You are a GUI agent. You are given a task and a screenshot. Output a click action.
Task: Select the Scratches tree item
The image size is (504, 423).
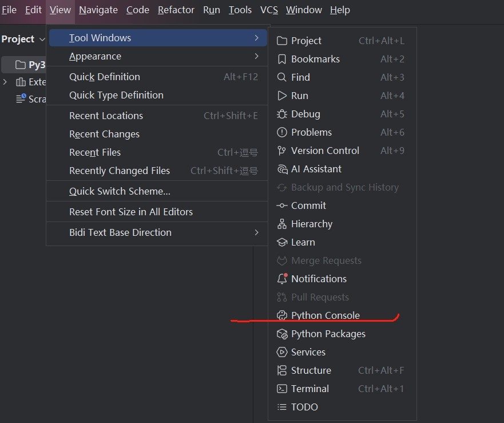pos(35,99)
